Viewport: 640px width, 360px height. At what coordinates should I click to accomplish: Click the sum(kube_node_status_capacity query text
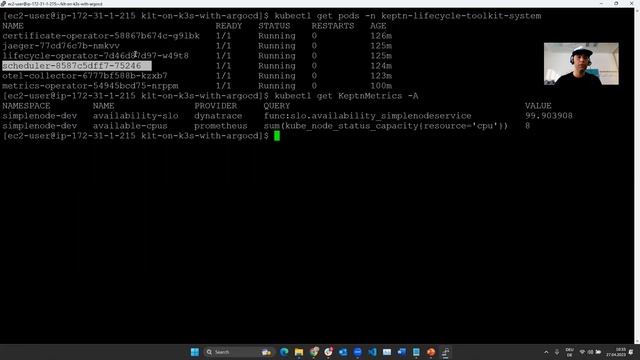point(385,126)
